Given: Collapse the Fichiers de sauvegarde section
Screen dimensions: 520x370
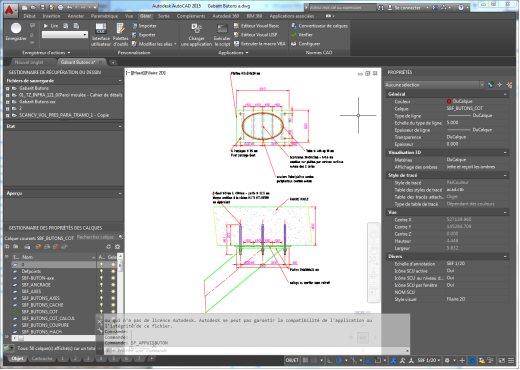Looking at the screenshot, I should tap(120, 81).
